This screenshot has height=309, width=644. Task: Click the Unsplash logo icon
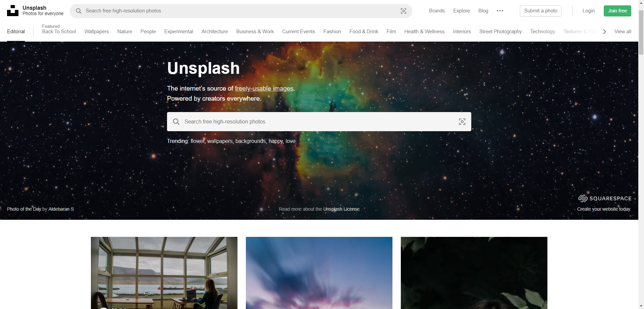tap(13, 11)
